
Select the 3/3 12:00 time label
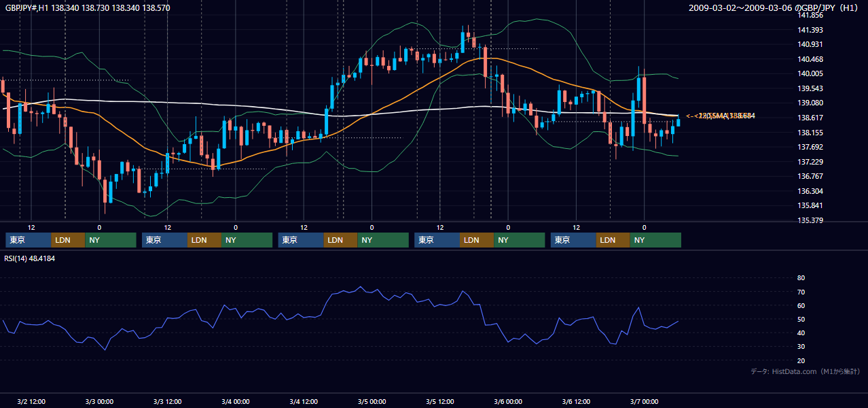point(167,402)
